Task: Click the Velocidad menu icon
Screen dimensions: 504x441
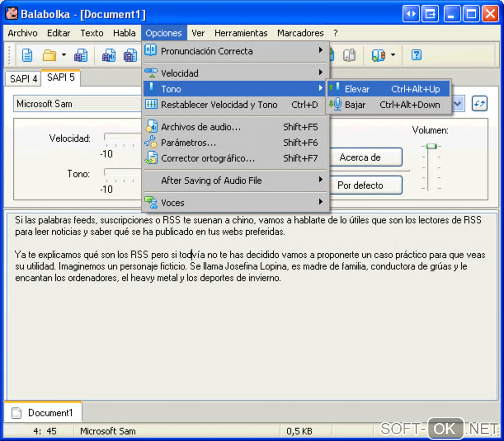Action: click(x=151, y=73)
